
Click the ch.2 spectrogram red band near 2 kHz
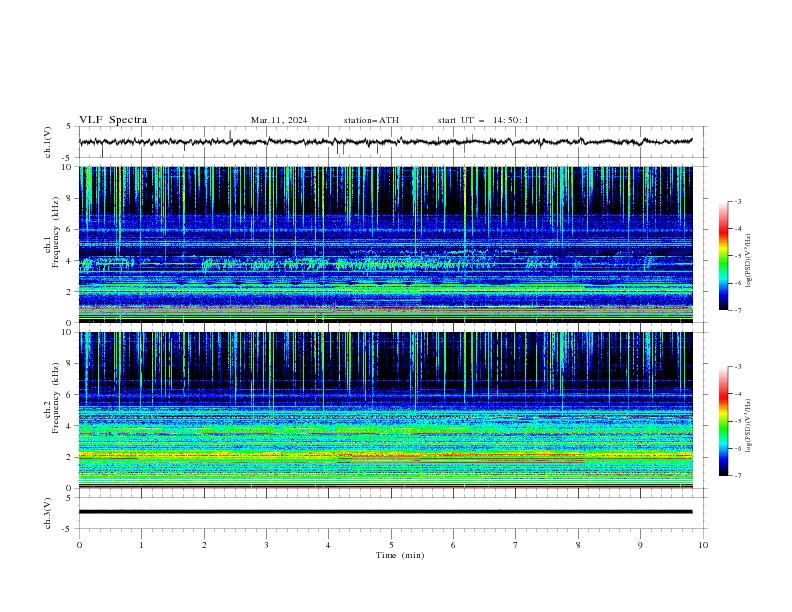tap(385, 456)
